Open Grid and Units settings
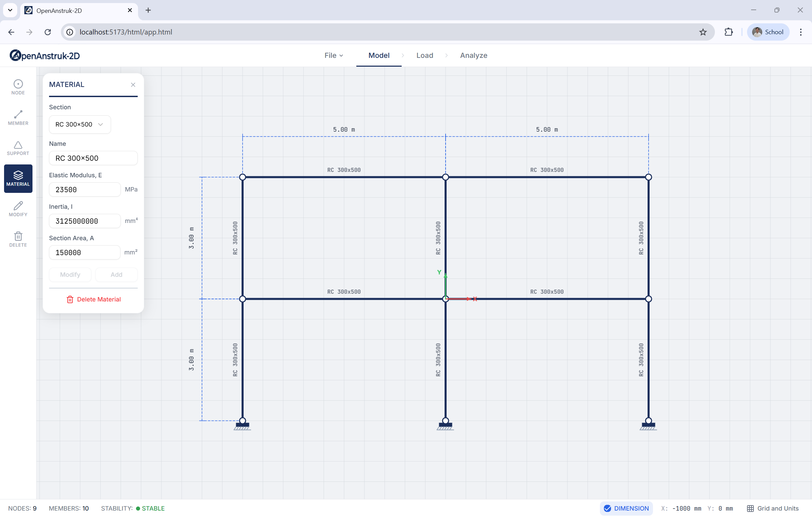Viewport: 812px width, 517px height. pyautogui.click(x=773, y=508)
